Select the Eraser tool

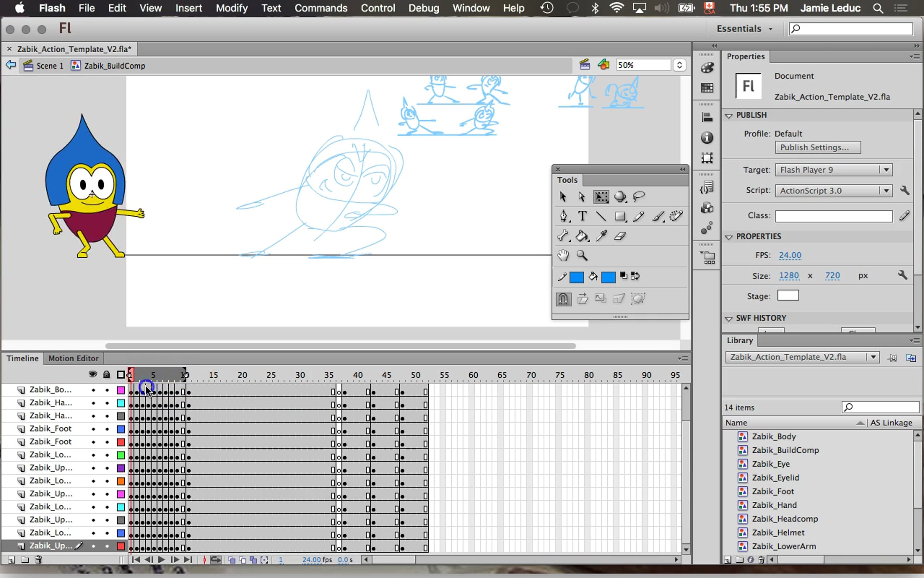[620, 236]
